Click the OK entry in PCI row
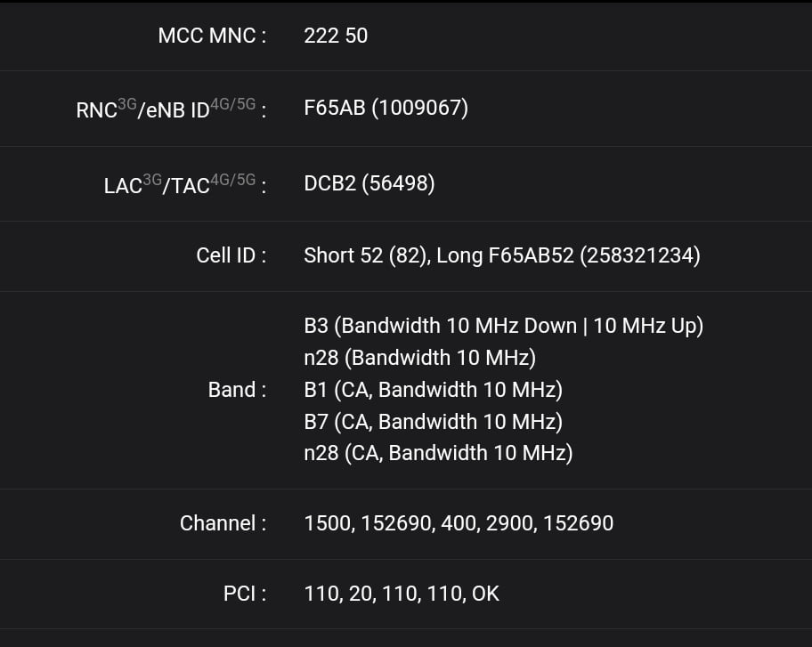 click(485, 594)
